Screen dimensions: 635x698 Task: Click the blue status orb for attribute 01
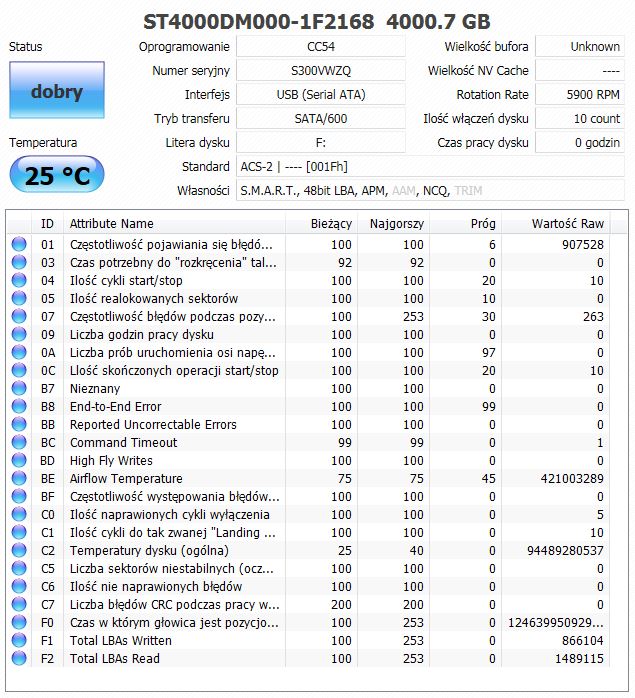(19, 244)
